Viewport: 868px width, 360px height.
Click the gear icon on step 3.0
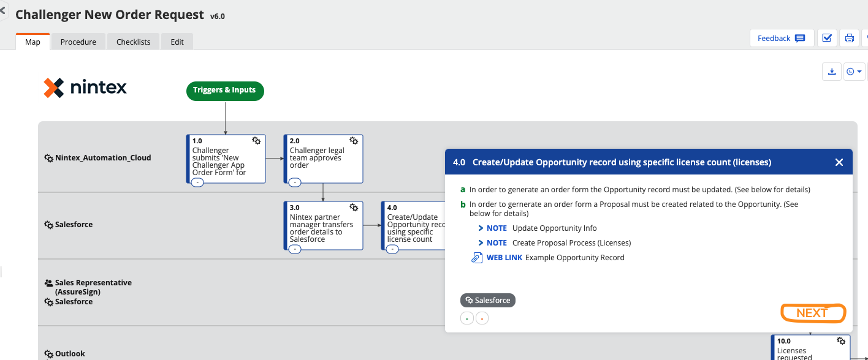tap(354, 208)
